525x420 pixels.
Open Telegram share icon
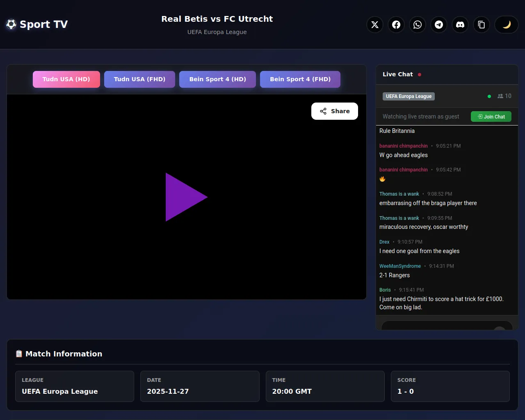pyautogui.click(x=439, y=25)
